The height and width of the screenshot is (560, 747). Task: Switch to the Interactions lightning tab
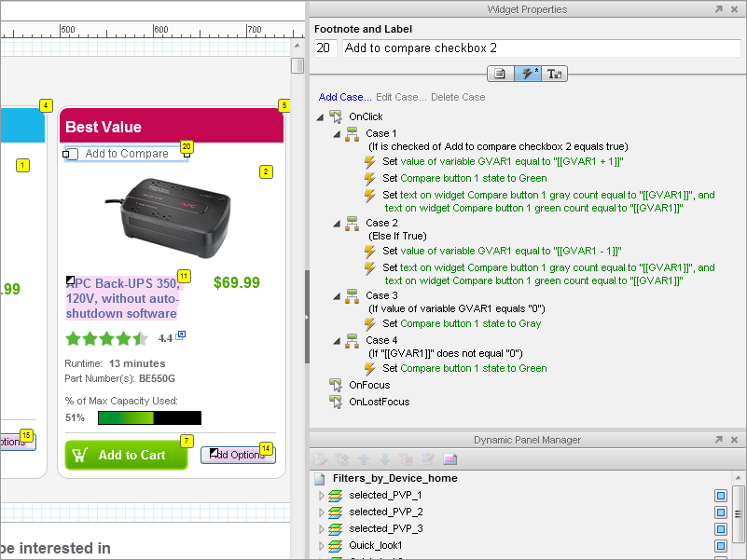point(528,74)
